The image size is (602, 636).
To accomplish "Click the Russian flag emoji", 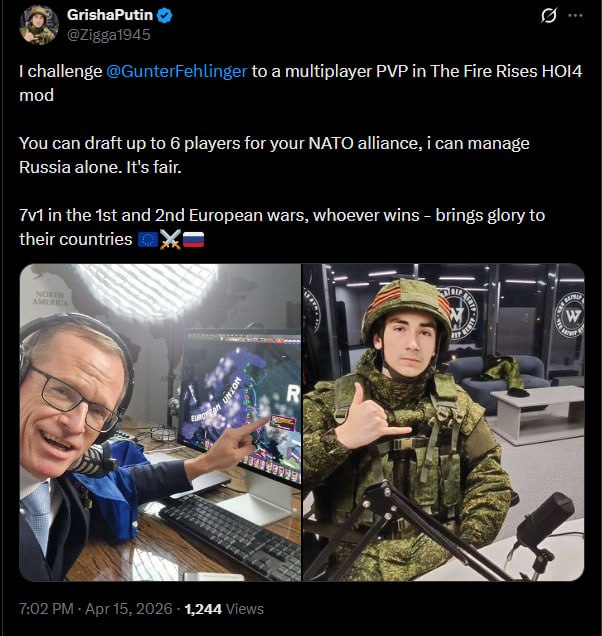I will (192, 240).
